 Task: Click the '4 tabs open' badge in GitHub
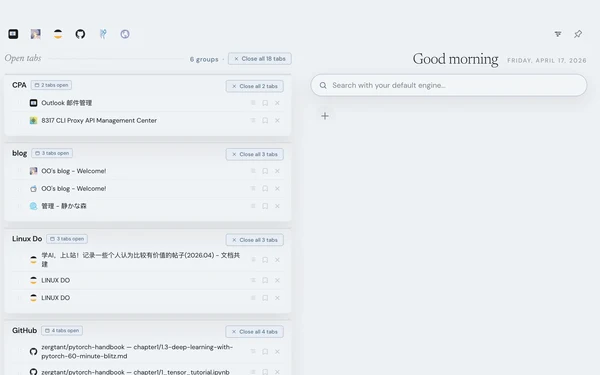pyautogui.click(x=62, y=330)
